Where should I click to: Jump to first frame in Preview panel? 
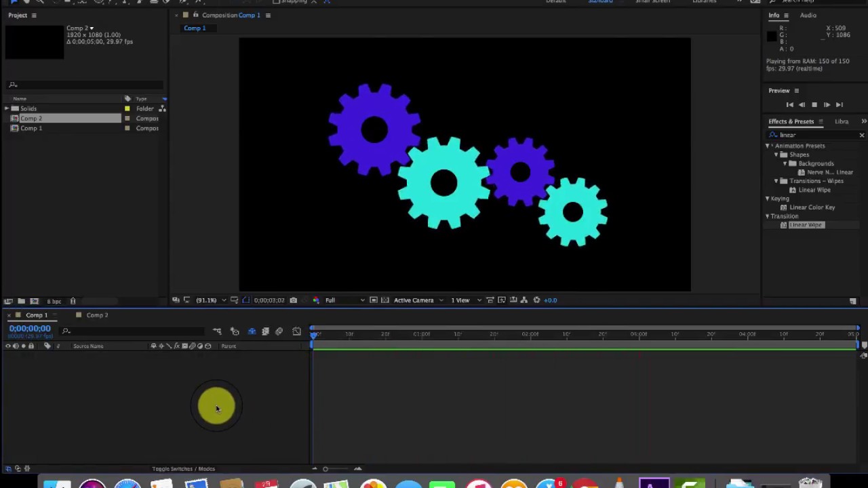tap(789, 104)
